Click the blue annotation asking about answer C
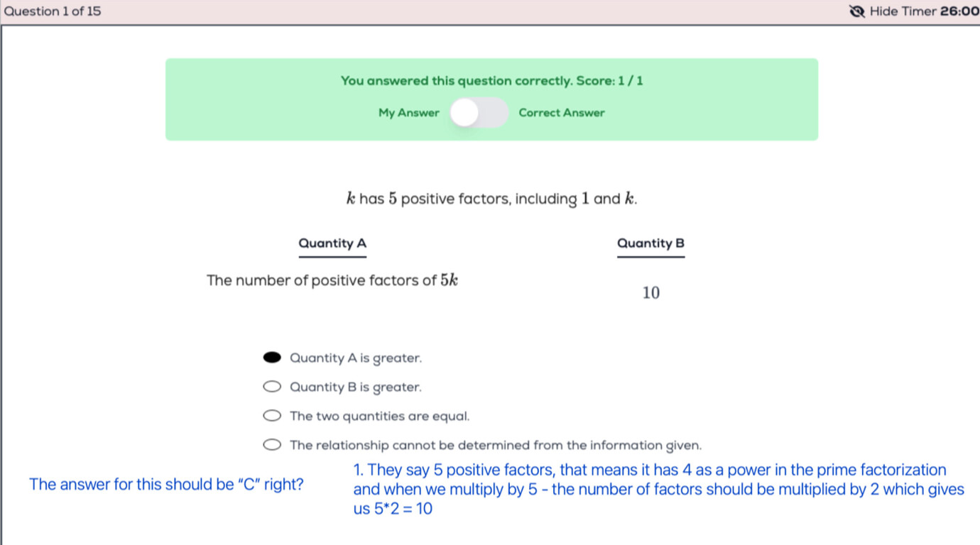 click(x=166, y=484)
